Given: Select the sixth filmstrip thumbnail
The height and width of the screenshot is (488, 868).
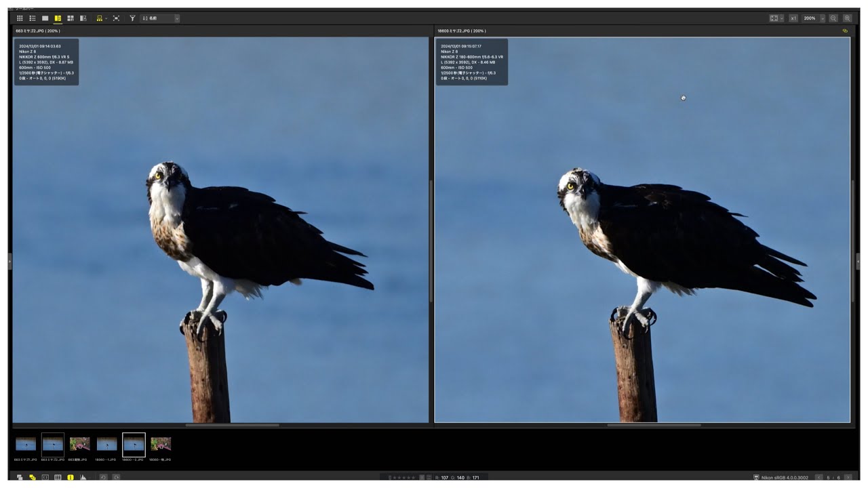Looking at the screenshot, I should tap(161, 444).
